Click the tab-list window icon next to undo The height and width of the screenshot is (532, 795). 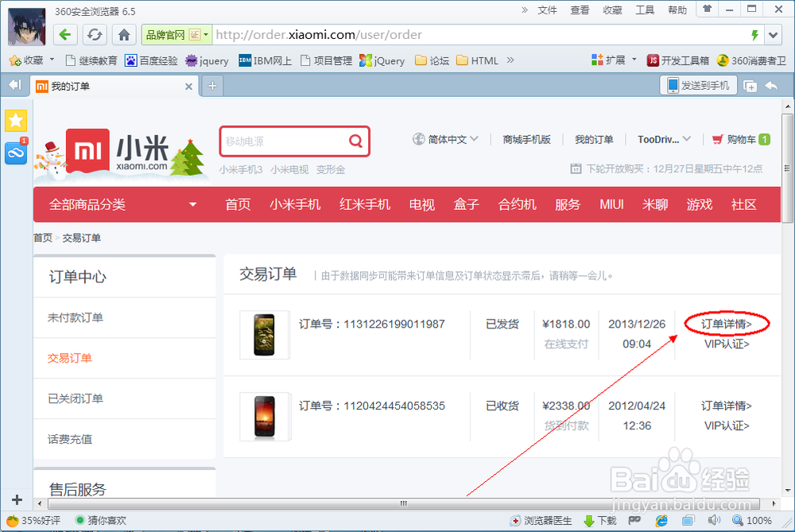[x=750, y=86]
